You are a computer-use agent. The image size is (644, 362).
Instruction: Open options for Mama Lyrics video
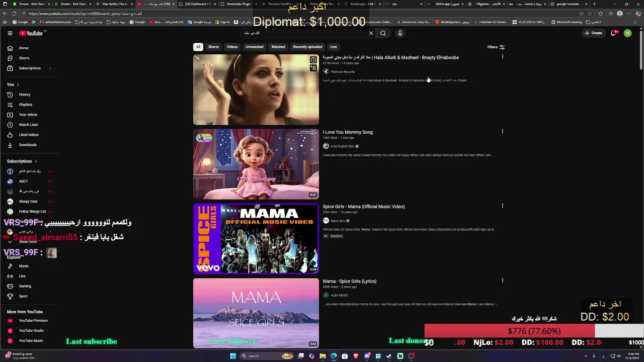pyautogui.click(x=502, y=281)
